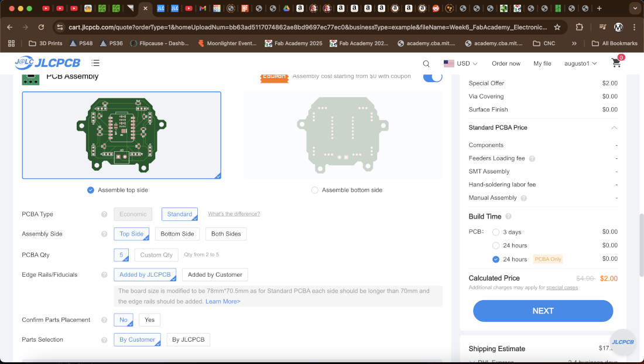Viewport: 644px width, 364px height.
Task: Open the Moonlighter Event bookmark
Action: point(227,43)
